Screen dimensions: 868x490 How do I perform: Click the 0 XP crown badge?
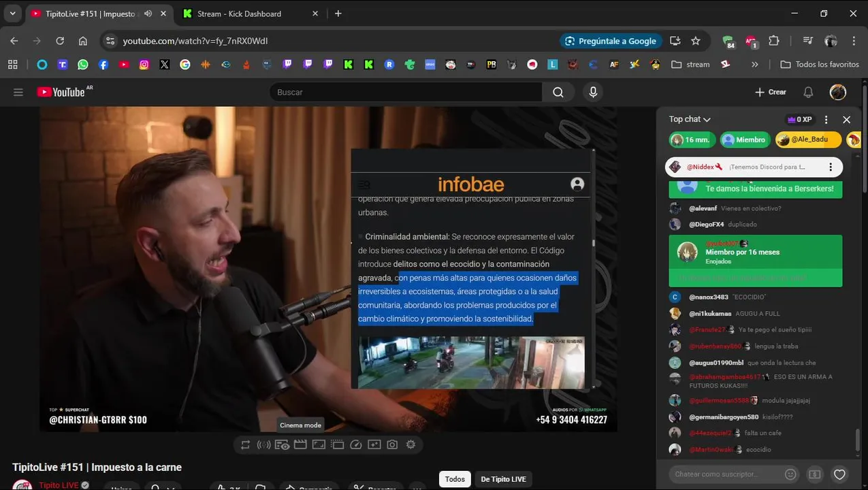pyautogui.click(x=800, y=119)
